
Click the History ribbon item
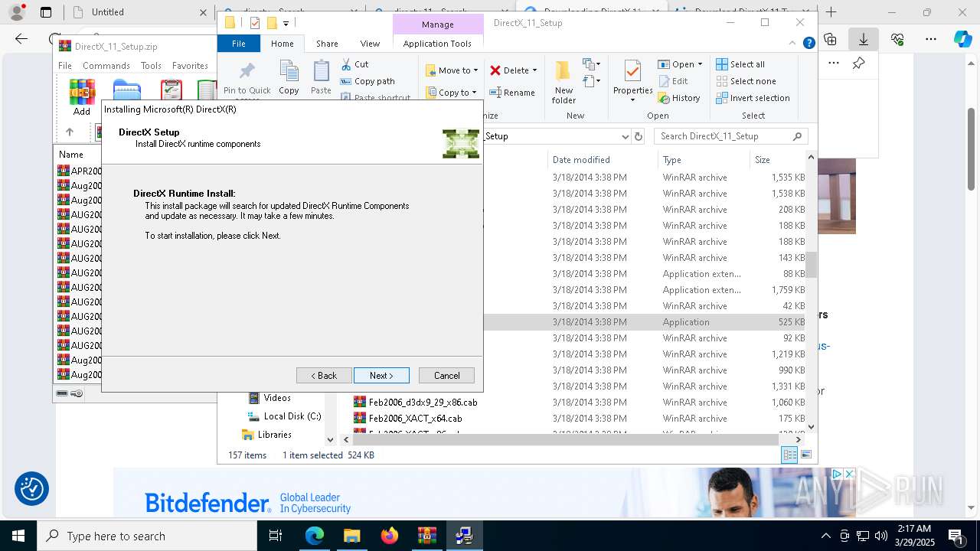click(679, 98)
